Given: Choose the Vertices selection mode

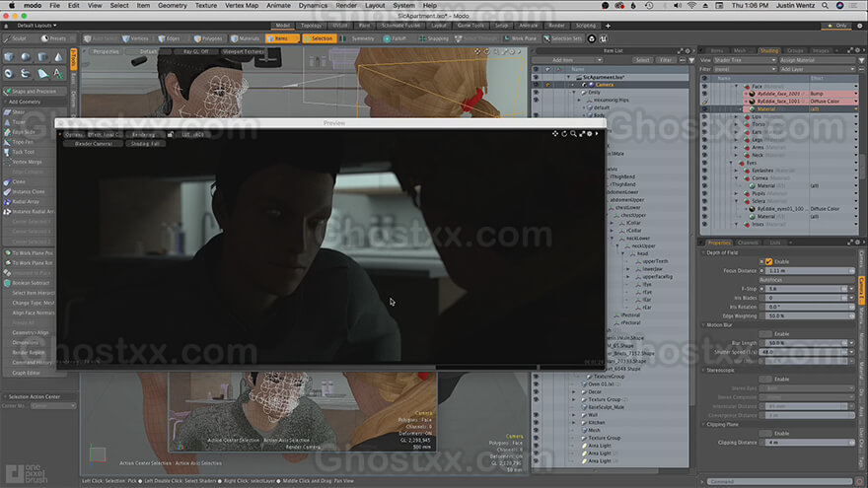Looking at the screenshot, I should coord(136,38).
